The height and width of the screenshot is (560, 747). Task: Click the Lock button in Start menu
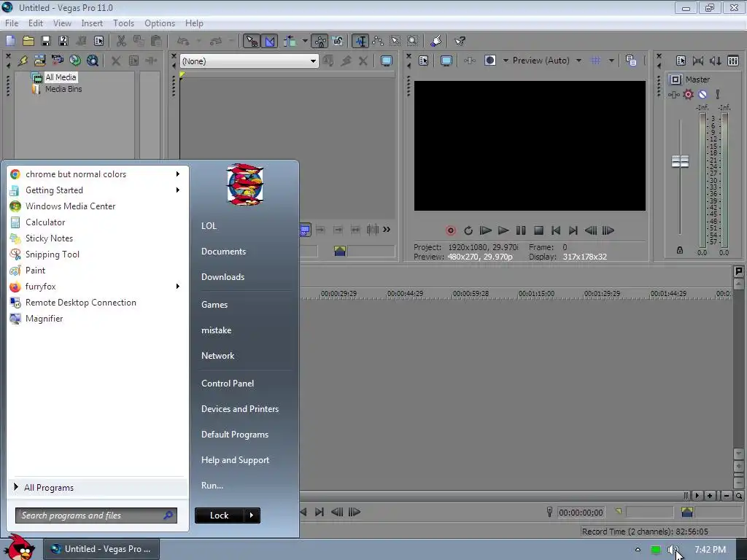tap(219, 516)
